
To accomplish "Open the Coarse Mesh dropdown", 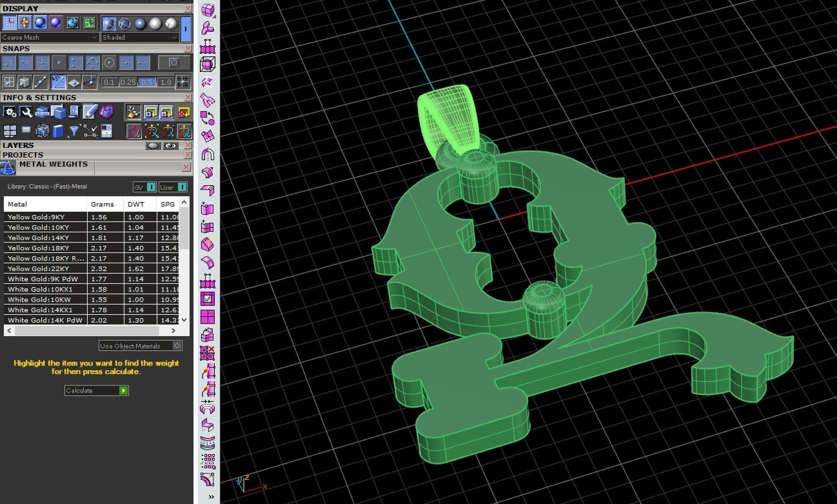I will click(x=50, y=37).
